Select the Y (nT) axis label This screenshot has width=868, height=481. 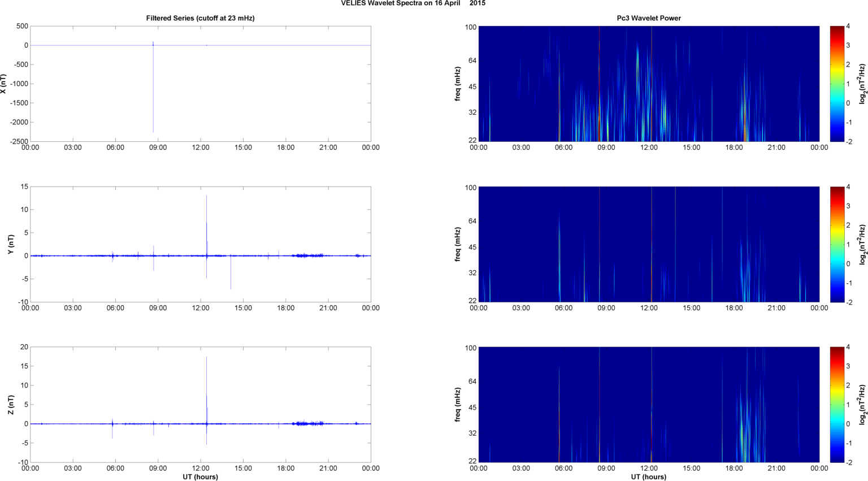(11, 244)
